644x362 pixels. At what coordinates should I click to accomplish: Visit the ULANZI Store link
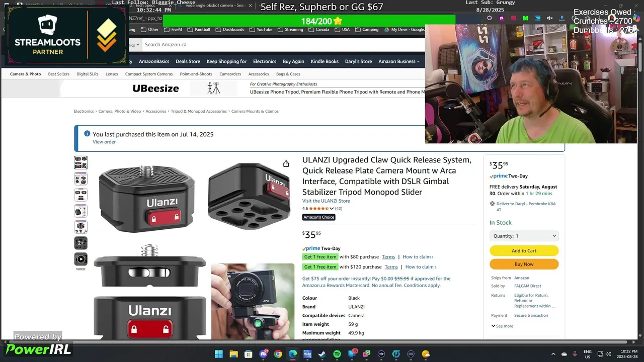(x=326, y=201)
